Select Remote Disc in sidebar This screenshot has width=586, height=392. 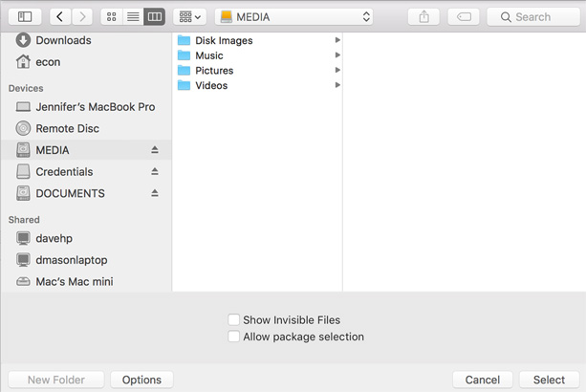point(86,128)
